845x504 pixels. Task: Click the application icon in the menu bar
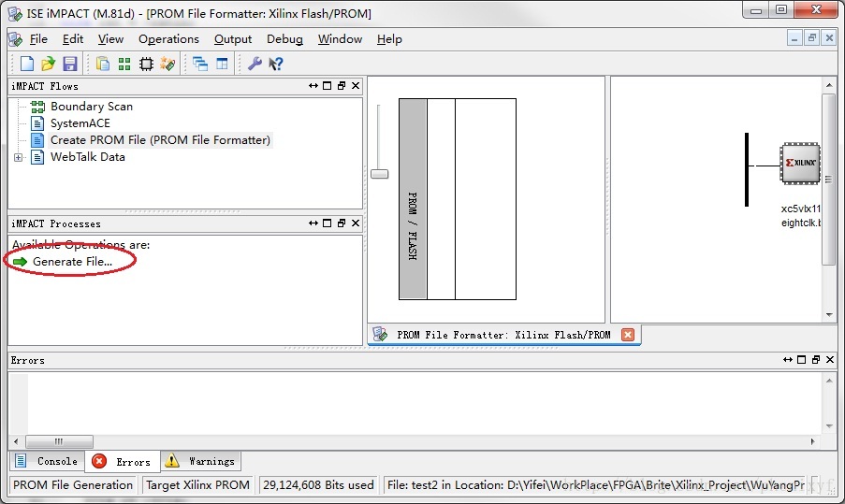pos(16,38)
